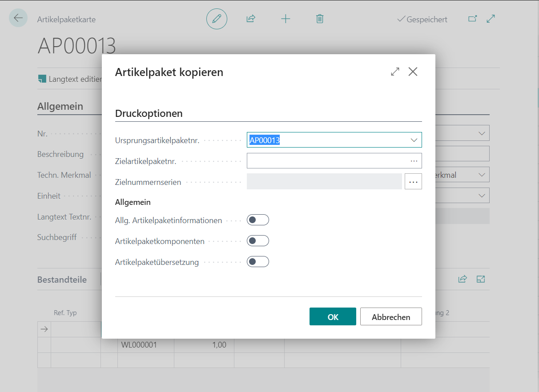Open page in new window icon

coord(472,19)
